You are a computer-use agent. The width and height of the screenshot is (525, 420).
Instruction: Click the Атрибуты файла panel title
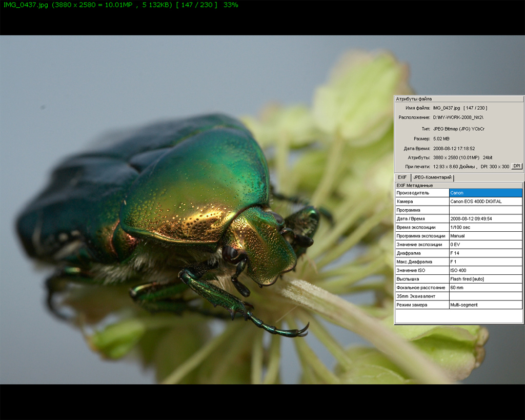tap(414, 99)
